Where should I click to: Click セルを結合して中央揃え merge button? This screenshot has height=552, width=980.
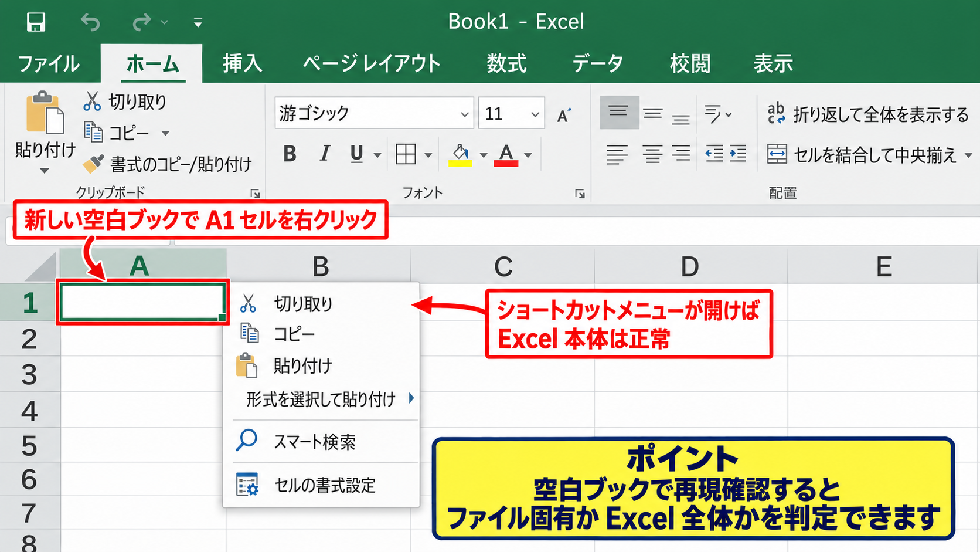pyautogui.click(x=862, y=155)
